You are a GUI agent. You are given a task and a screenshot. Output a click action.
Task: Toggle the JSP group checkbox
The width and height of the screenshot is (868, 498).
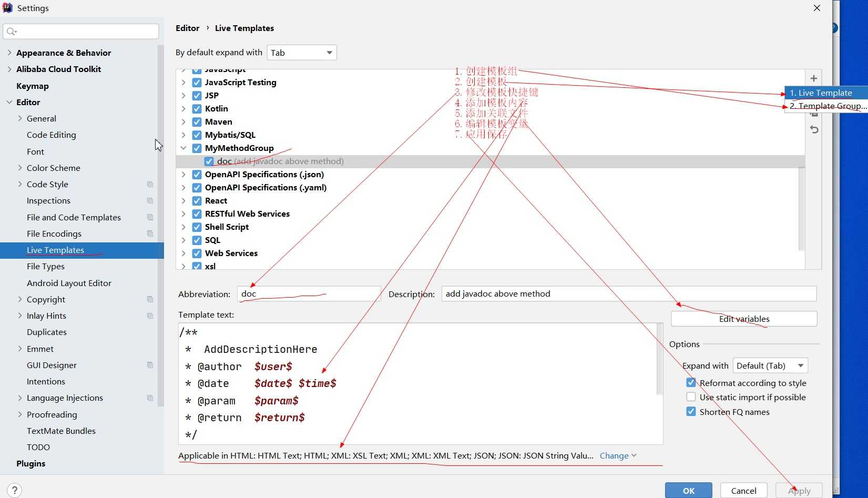pyautogui.click(x=197, y=96)
